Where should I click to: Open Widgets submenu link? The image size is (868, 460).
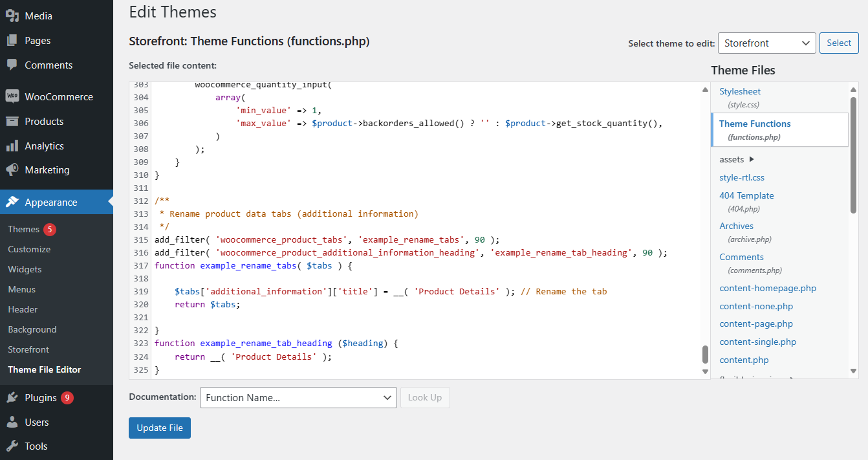25,269
